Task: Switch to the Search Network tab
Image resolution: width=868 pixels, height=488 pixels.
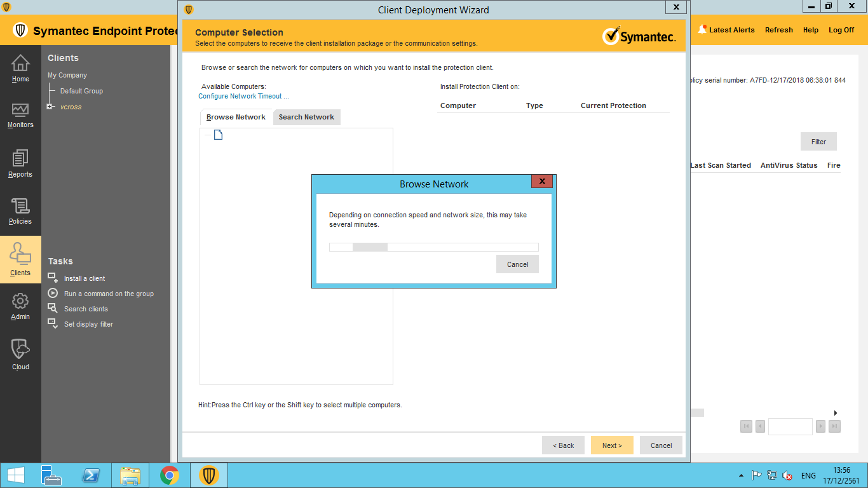Action: pyautogui.click(x=306, y=117)
